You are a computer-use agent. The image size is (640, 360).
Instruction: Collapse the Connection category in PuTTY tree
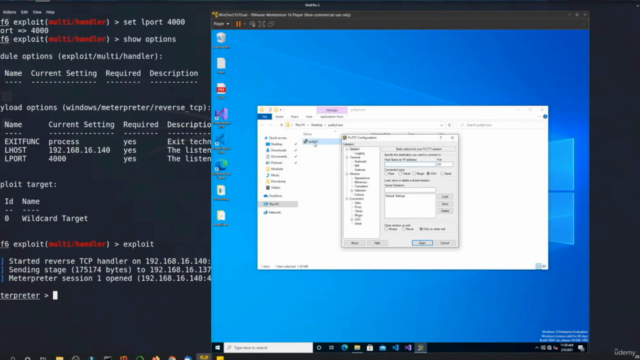point(347,199)
